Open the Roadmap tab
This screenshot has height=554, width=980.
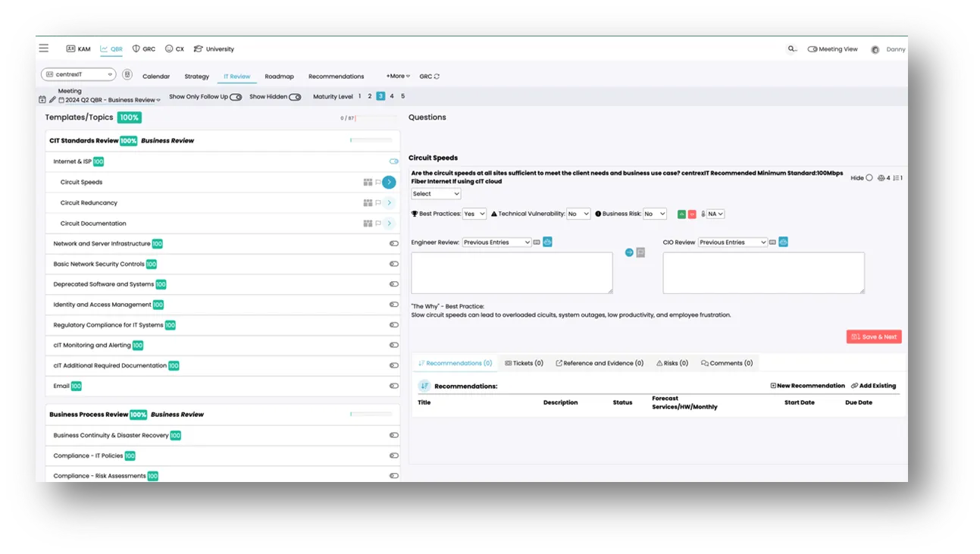(x=279, y=77)
